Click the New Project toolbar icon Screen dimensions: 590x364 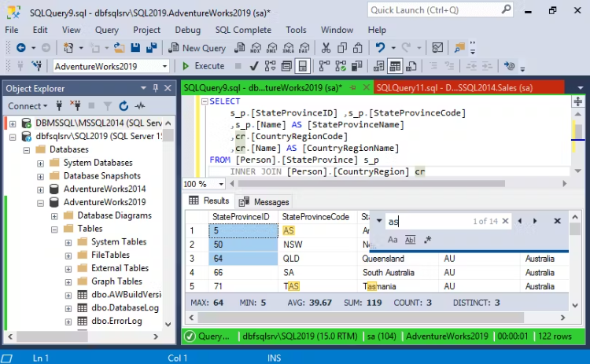(x=68, y=48)
